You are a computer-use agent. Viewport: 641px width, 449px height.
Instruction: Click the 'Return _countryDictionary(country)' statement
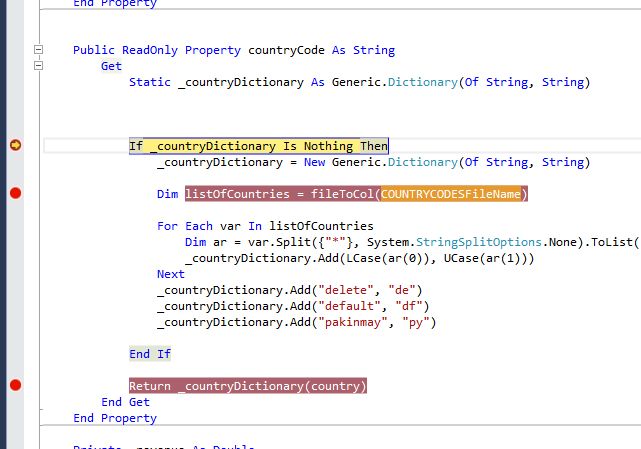click(x=248, y=386)
